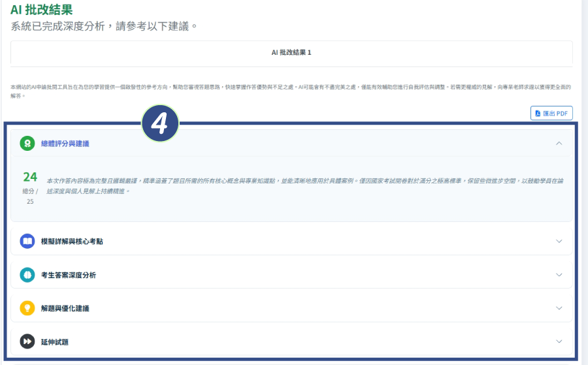Click the green medal icon beside 總體評分與建議
Image resolution: width=588 pixels, height=365 pixels.
coord(27,143)
